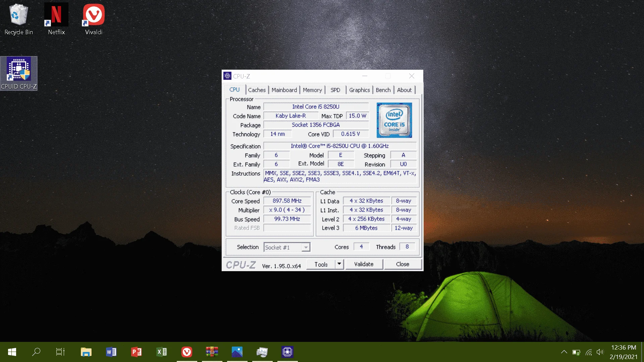Click the Stepping value A

click(x=403, y=155)
